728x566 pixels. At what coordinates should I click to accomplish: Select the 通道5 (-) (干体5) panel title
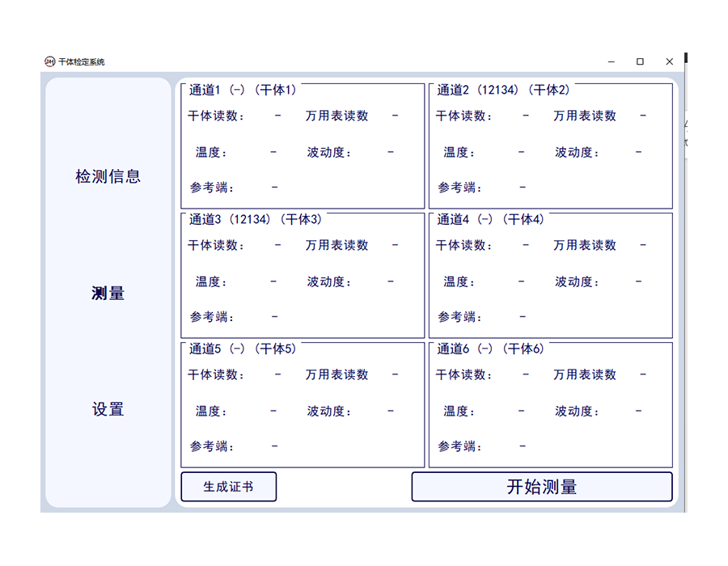(x=243, y=348)
